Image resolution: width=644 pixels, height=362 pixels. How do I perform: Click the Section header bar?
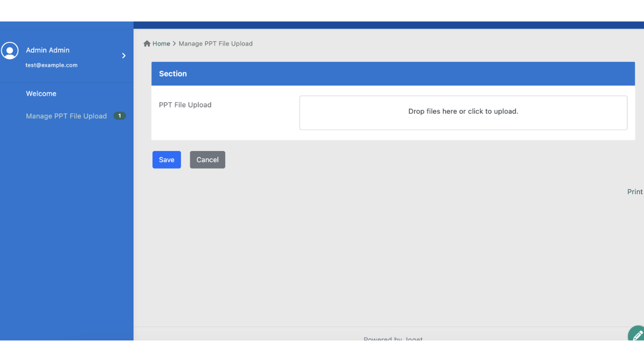(392, 74)
